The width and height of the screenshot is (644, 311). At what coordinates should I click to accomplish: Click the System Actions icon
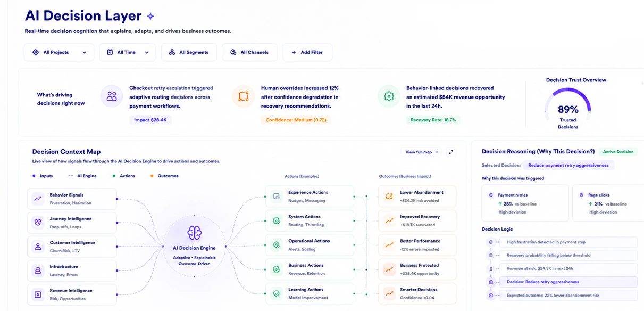277,220
